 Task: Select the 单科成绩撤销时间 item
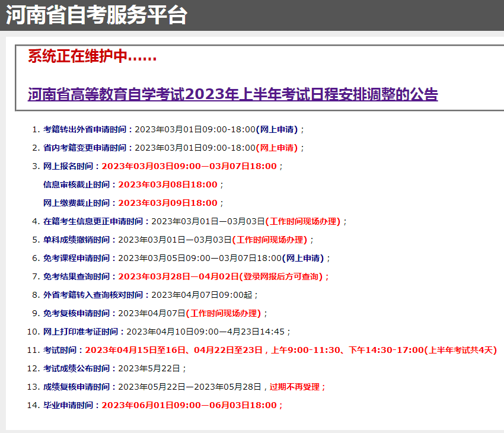point(80,240)
